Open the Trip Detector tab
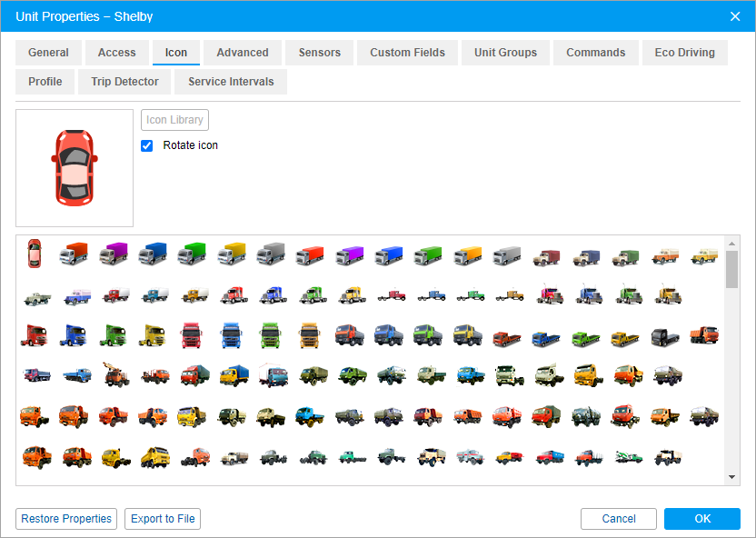 pos(124,82)
